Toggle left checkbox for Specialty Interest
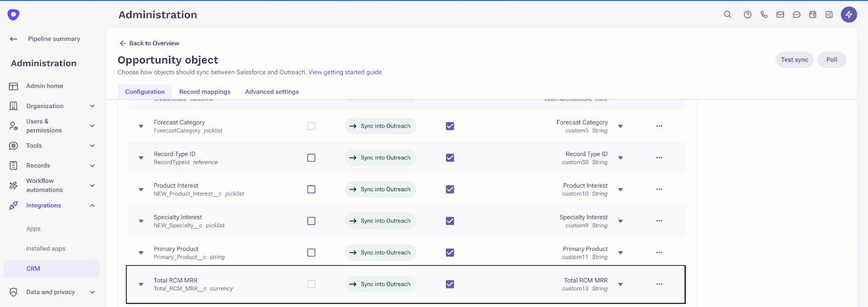Image resolution: width=868 pixels, height=307 pixels. pyautogui.click(x=311, y=221)
